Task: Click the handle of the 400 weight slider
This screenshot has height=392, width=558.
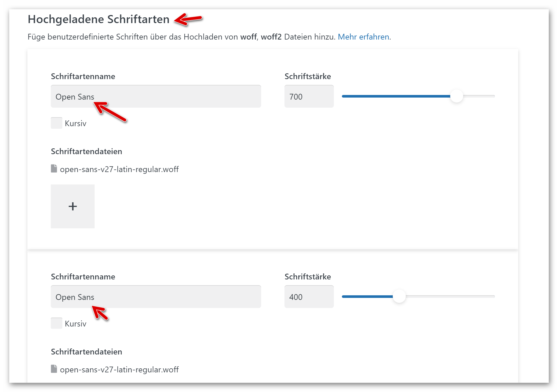Action: coord(399,296)
